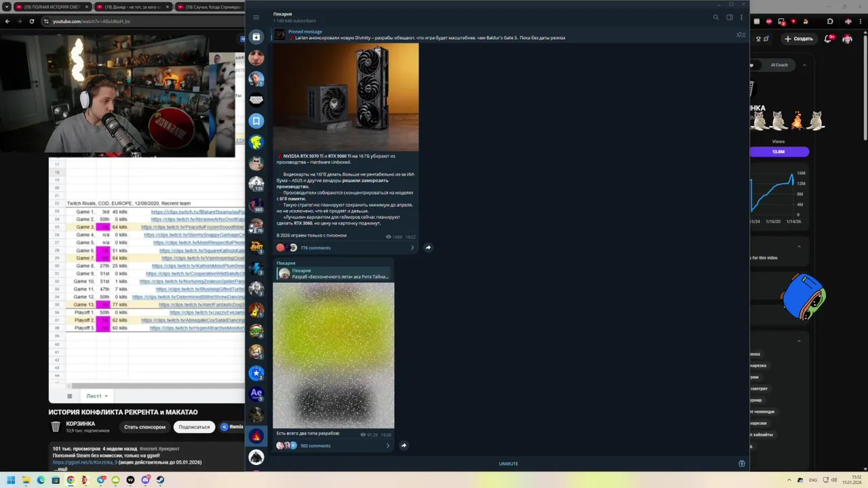868x488 pixels.
Task: Open system tray hidden icons chevron
Action: pyautogui.click(x=789, y=480)
